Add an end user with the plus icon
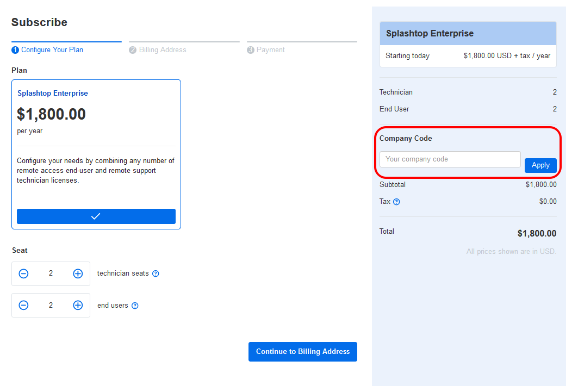Viewport: 578px width, 392px height. point(78,306)
